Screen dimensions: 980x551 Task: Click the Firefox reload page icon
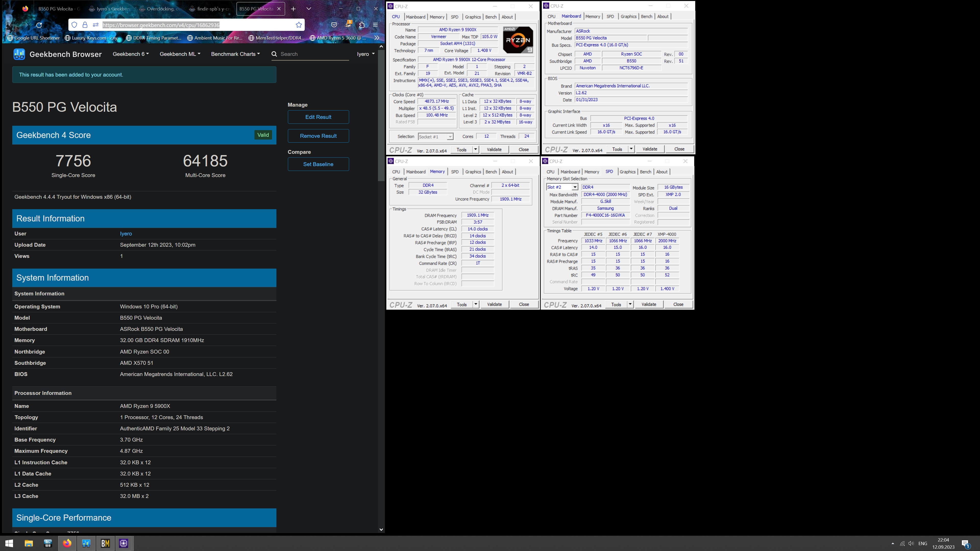click(39, 25)
